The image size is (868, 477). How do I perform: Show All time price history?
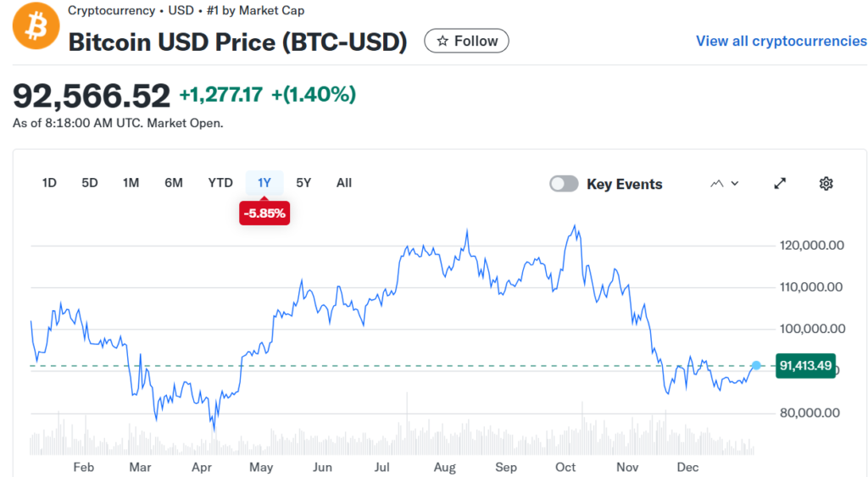[x=343, y=183]
